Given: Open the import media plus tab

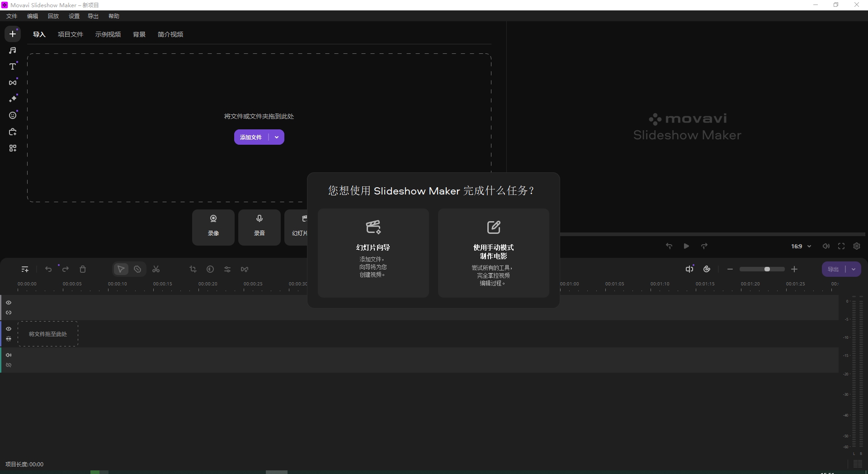Looking at the screenshot, I should coord(13,34).
